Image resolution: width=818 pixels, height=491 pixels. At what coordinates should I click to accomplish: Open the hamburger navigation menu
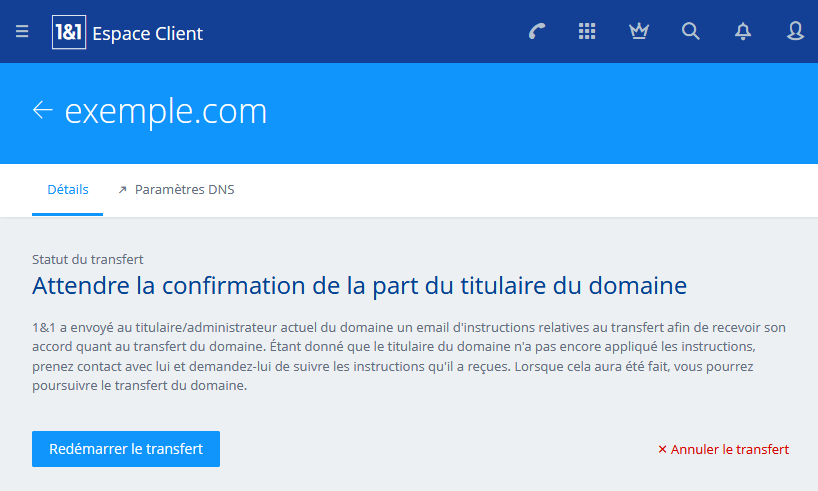point(22,32)
